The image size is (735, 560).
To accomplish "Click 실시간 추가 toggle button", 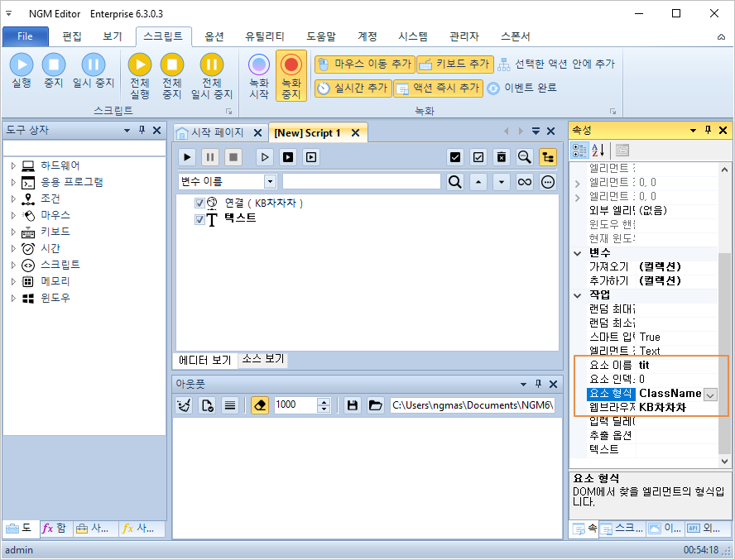I will [x=353, y=89].
